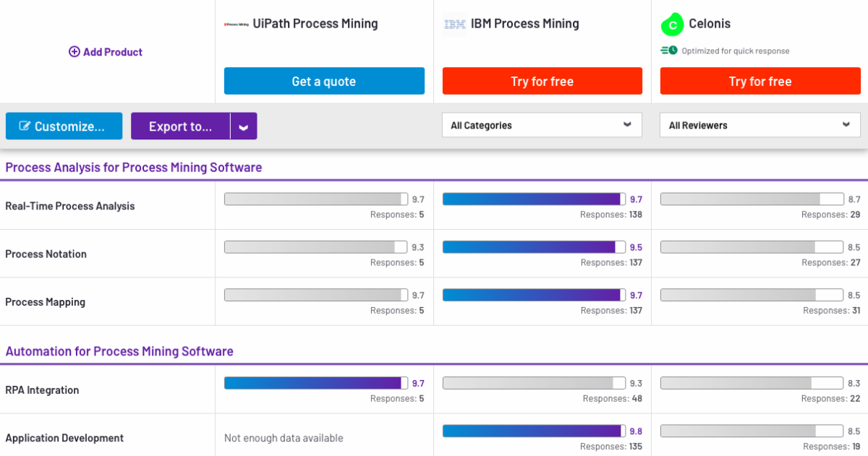Click the IBM Process Mining logo

[455, 23]
